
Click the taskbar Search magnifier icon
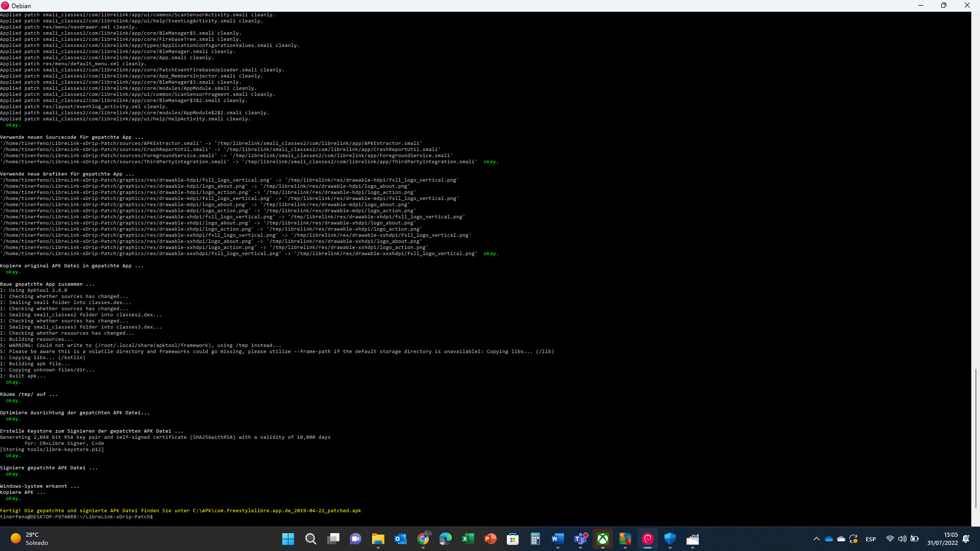[310, 539]
